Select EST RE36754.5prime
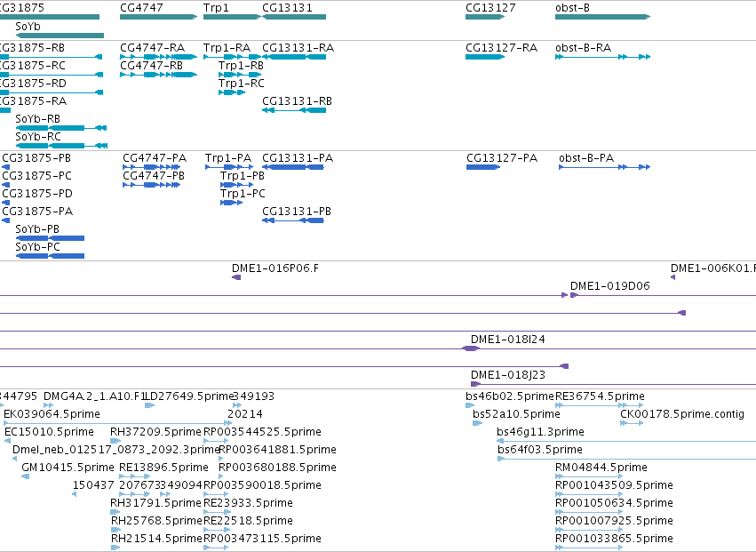This screenshot has width=756, height=552. [x=600, y=405]
